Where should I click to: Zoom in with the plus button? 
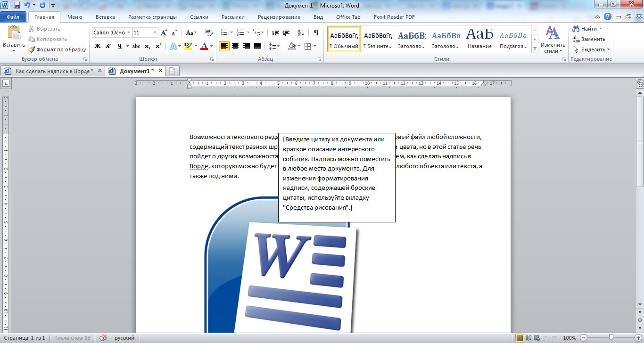tap(639, 338)
